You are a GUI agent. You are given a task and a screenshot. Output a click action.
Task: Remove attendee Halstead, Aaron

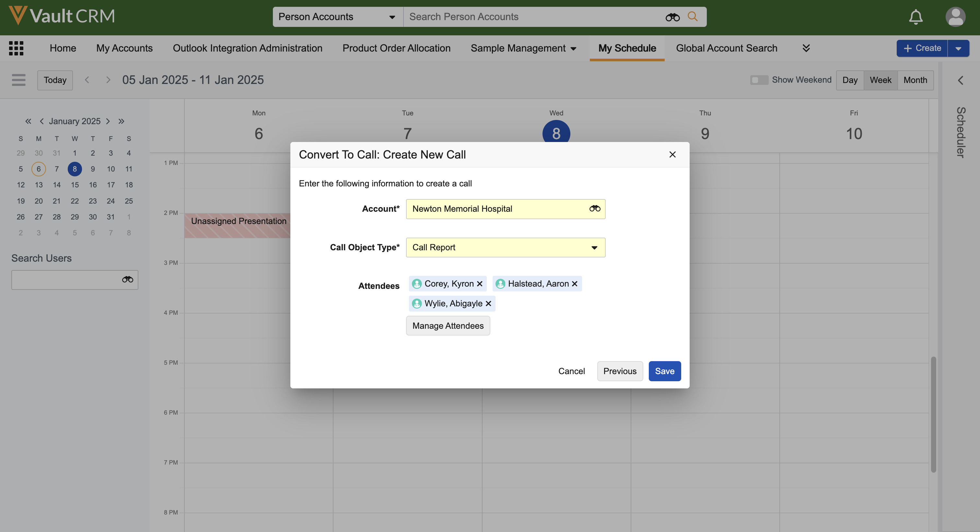coord(575,283)
